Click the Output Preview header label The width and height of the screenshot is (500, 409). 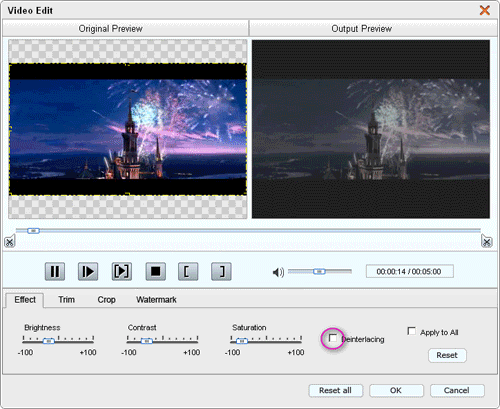[x=362, y=29]
